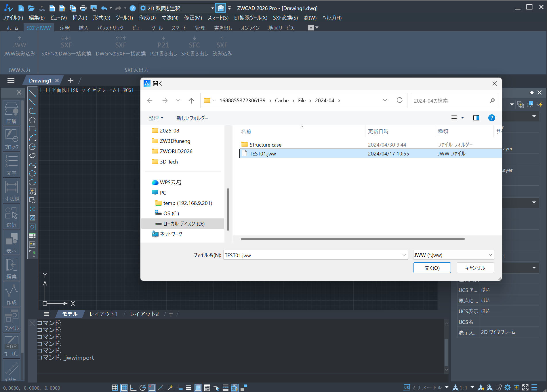The width and height of the screenshot is (547, 392).
Task: Click the command window vertical scrollbar
Action: point(446,352)
